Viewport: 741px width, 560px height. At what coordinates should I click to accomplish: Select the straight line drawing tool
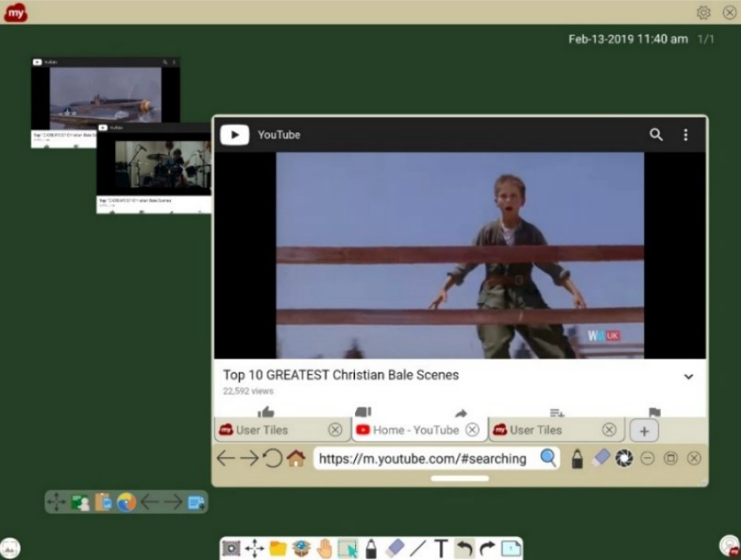point(418,549)
